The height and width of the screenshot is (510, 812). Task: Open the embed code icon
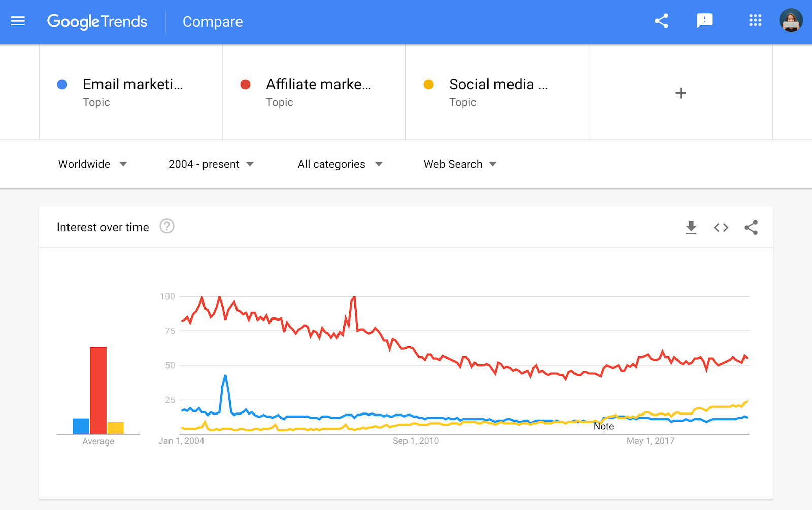[721, 228]
